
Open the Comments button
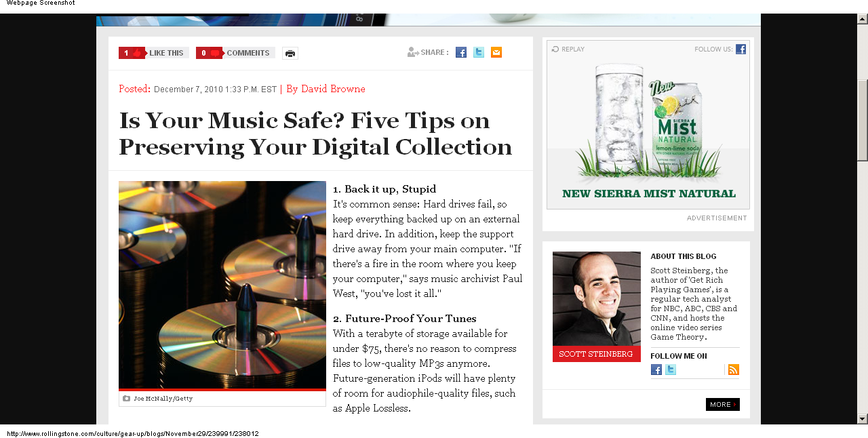pos(235,53)
